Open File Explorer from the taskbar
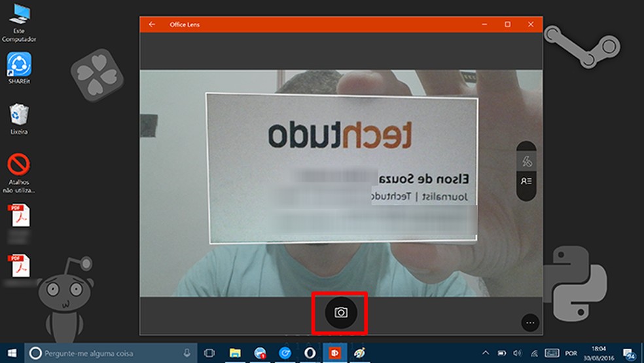Screen dimensions: 644x363 click(235, 353)
